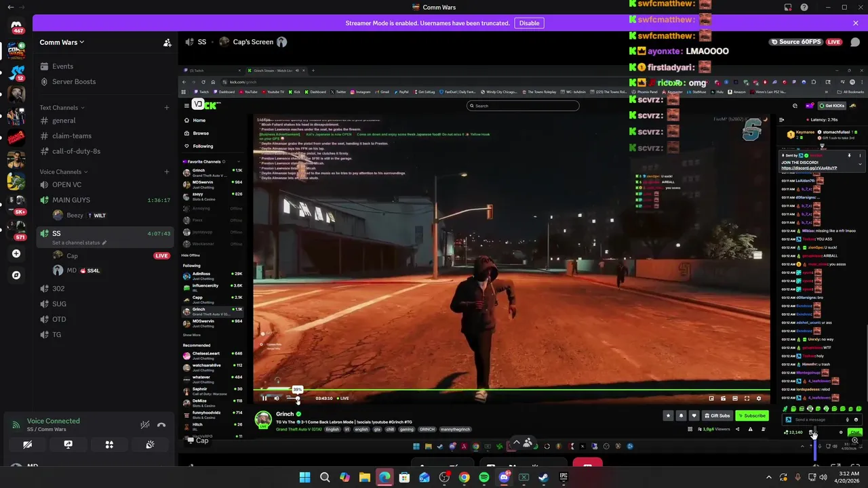Open Steam from the taskbar
Screen dimensions: 868x488
543,477
